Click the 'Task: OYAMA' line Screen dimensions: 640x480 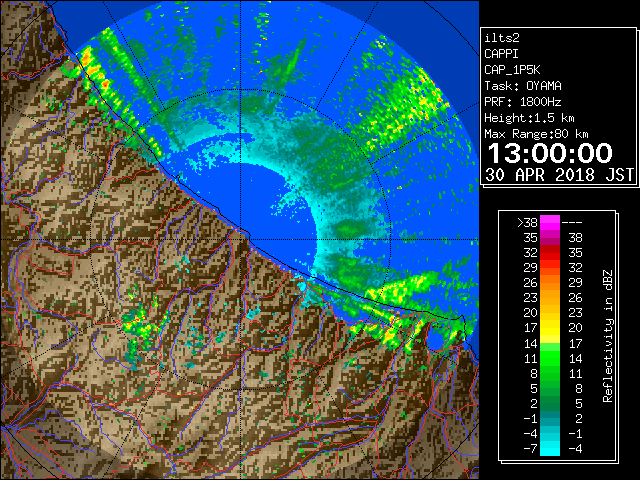[x=523, y=86]
